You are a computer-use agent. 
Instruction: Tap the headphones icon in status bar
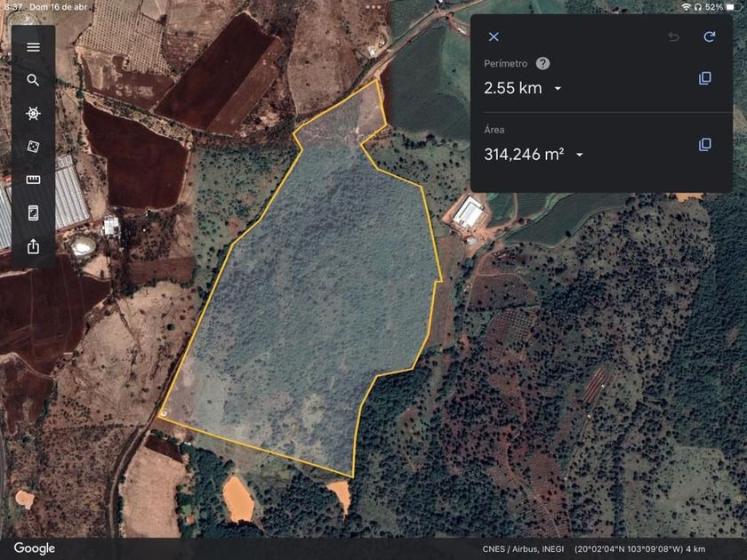[698, 7]
